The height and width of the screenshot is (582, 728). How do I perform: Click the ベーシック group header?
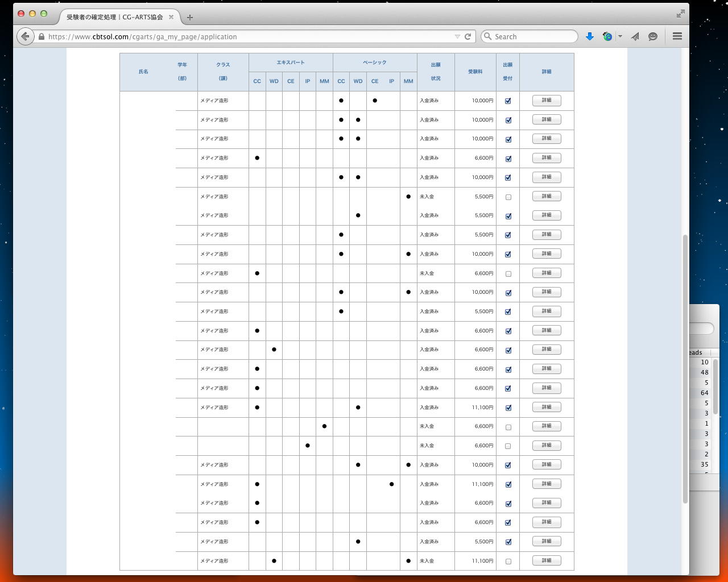tap(375, 63)
